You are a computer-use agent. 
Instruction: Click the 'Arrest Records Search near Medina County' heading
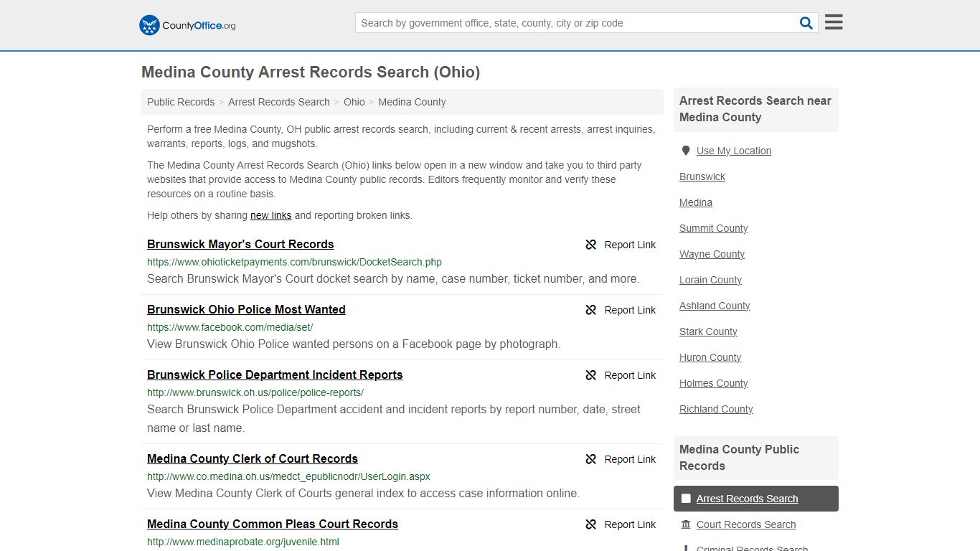(755, 109)
